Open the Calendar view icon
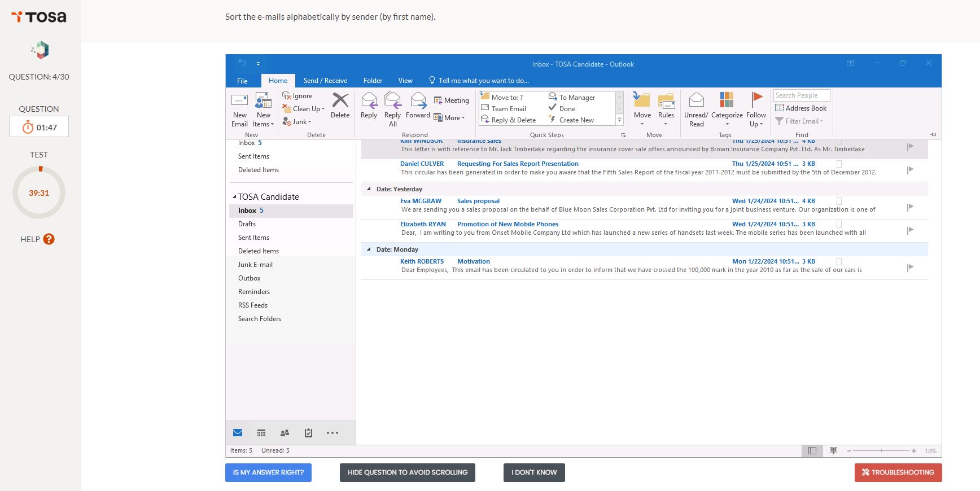 click(x=261, y=433)
